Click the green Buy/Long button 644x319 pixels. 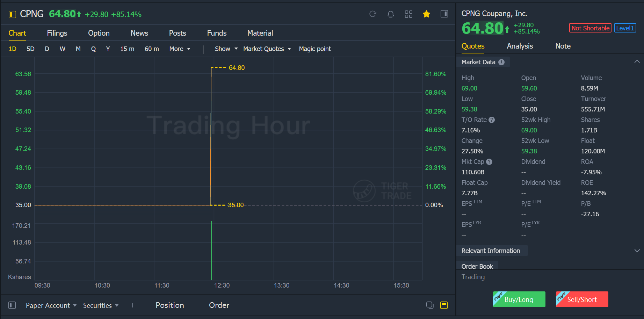519,299
